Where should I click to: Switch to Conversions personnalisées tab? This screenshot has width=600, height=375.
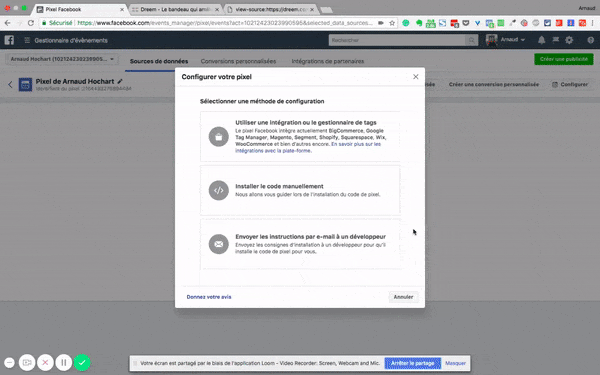coord(238,61)
